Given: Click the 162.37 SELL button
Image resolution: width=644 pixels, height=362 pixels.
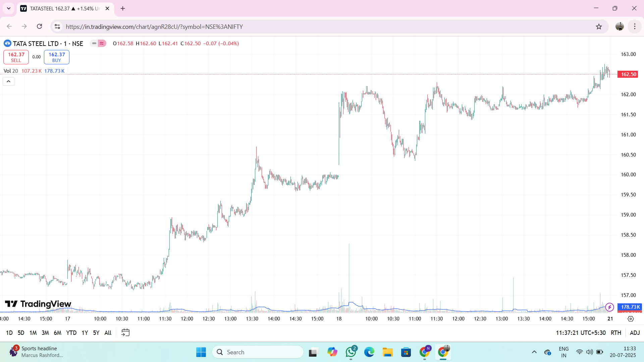Looking at the screenshot, I should pos(16,57).
